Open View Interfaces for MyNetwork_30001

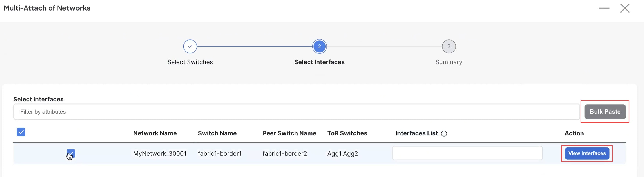point(587,153)
